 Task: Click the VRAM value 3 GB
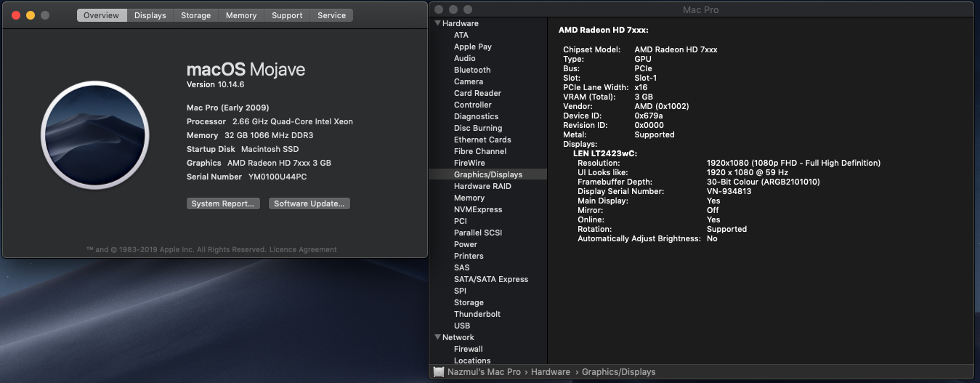[x=644, y=97]
